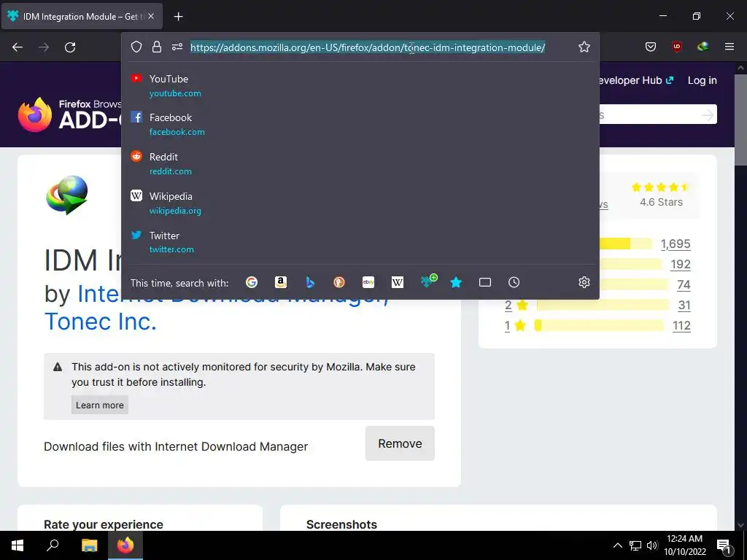This screenshot has width=747, height=560.
Task: Search in Bookmarks using the star icon
Action: click(x=456, y=282)
